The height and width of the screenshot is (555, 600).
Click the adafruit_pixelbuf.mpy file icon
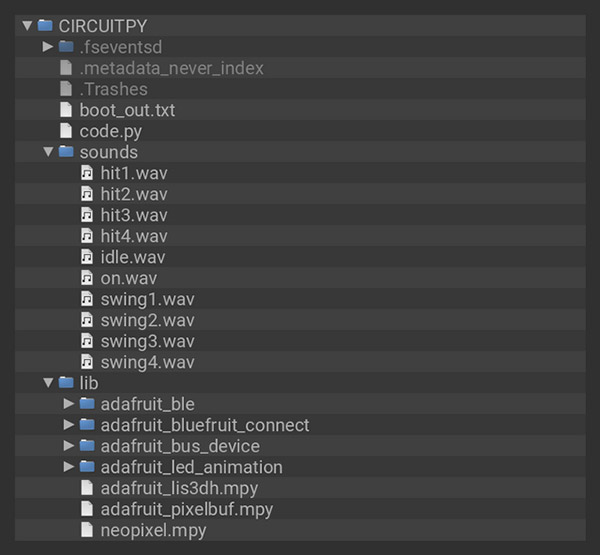coord(87,509)
